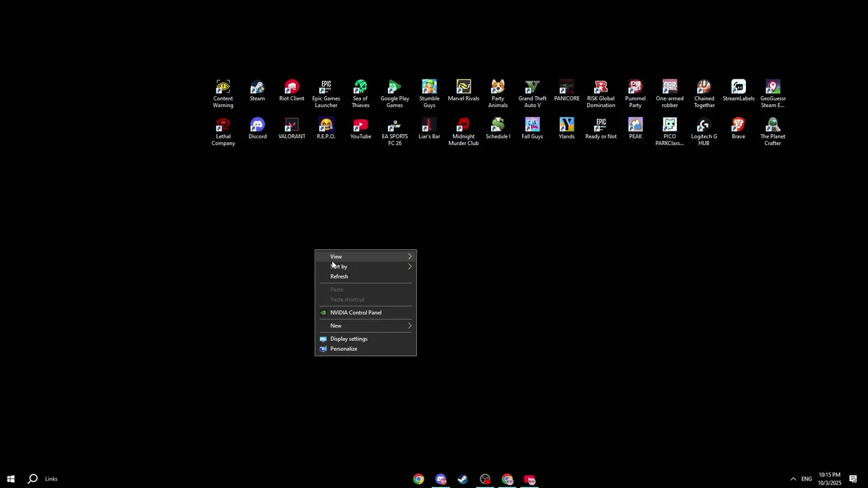Viewport: 868px width, 488px height.
Task: Expand the New submenu in context menu
Action: (x=366, y=326)
